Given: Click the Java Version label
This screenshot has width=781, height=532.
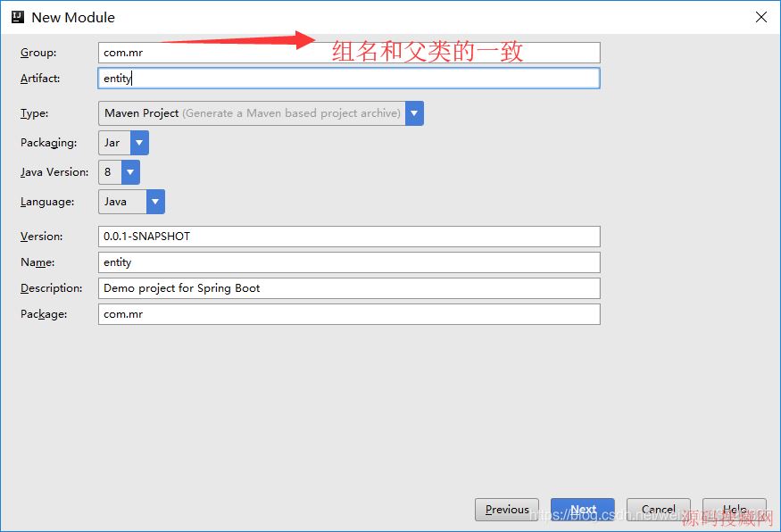Looking at the screenshot, I should click(54, 172).
